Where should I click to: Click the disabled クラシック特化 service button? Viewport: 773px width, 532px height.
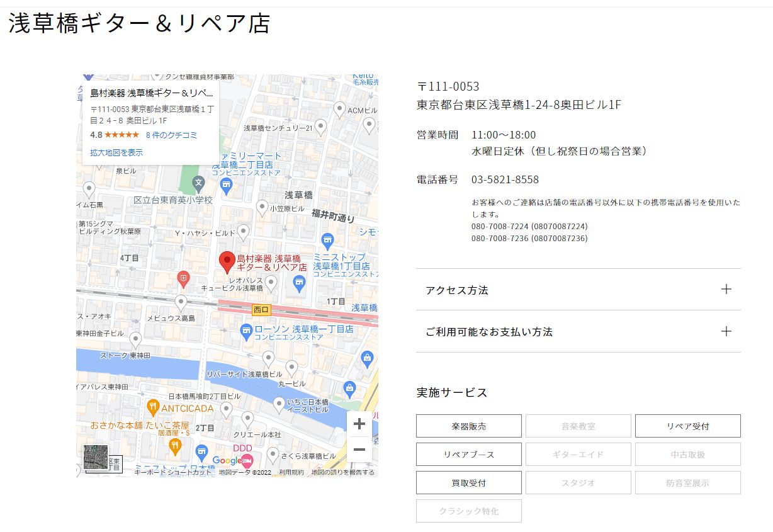point(469,511)
